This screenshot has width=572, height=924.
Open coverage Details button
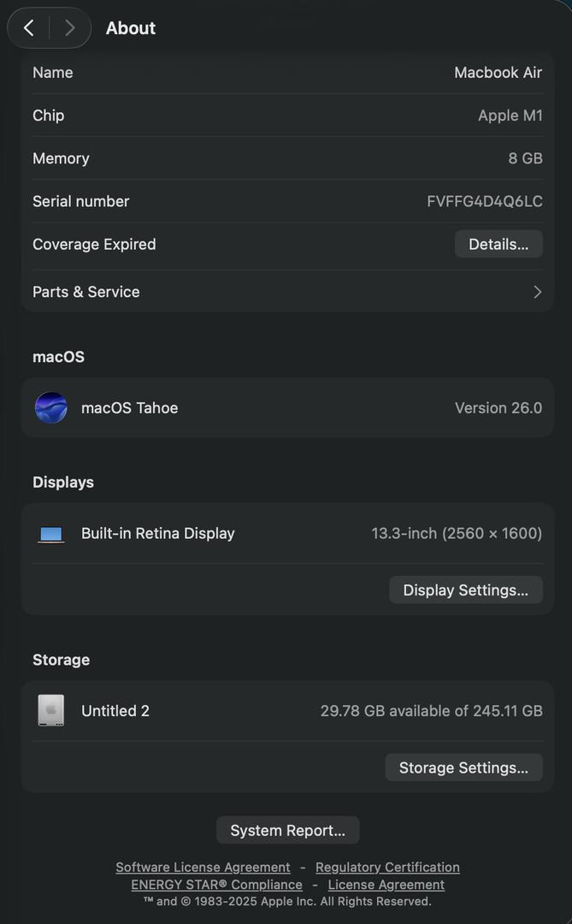click(498, 245)
